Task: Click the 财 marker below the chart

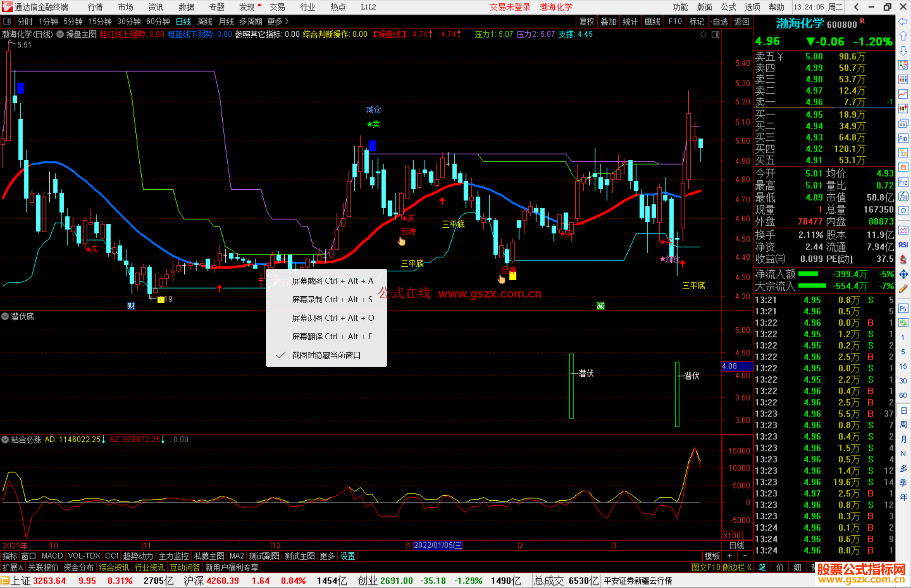Action: pos(131,306)
